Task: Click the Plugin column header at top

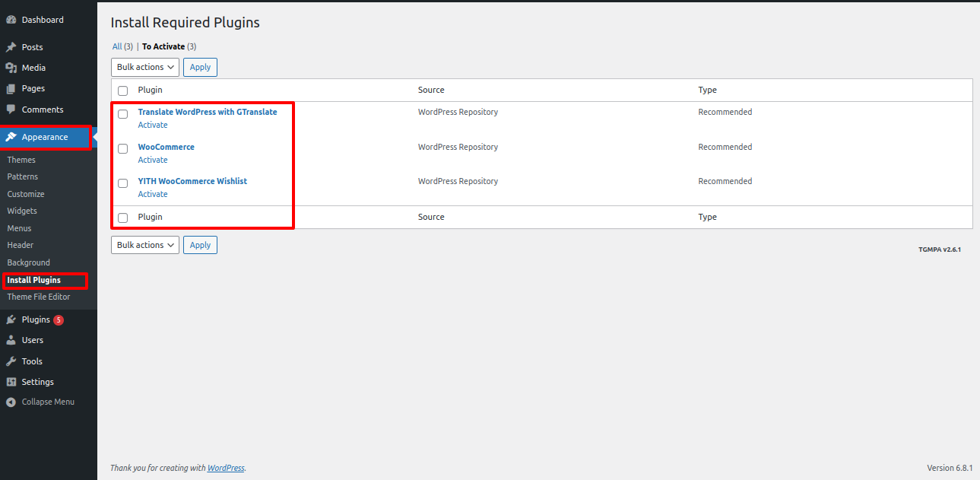Action: [151, 90]
